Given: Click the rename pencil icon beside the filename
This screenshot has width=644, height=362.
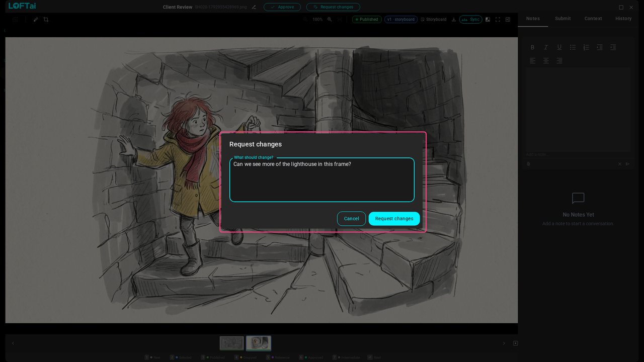Looking at the screenshot, I should click(x=254, y=7).
